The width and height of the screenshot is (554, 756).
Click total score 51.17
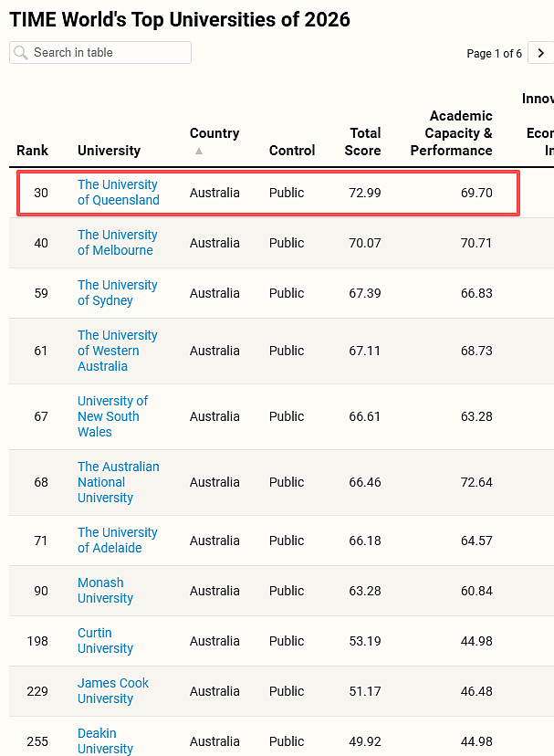point(365,691)
